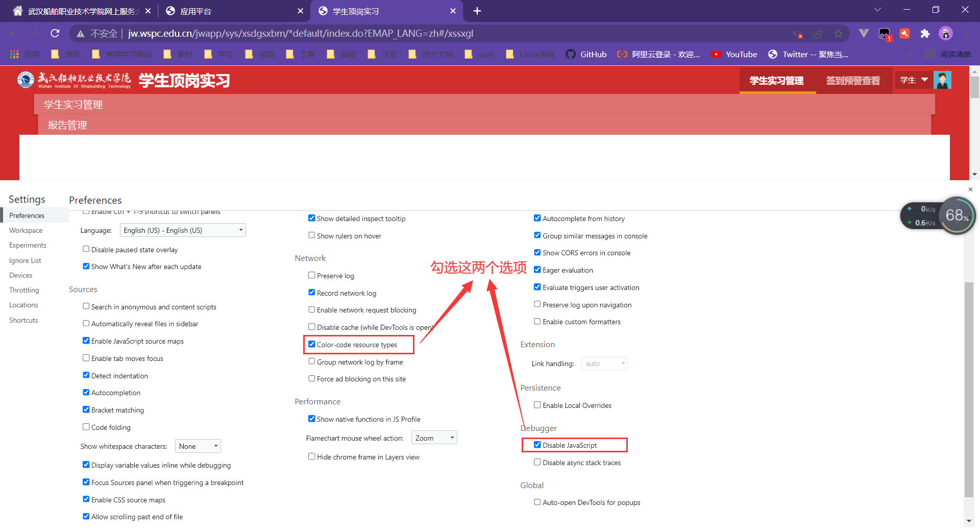This screenshot has height=532, width=980.
Task: Click the school logo in page header
Action: coord(74,80)
